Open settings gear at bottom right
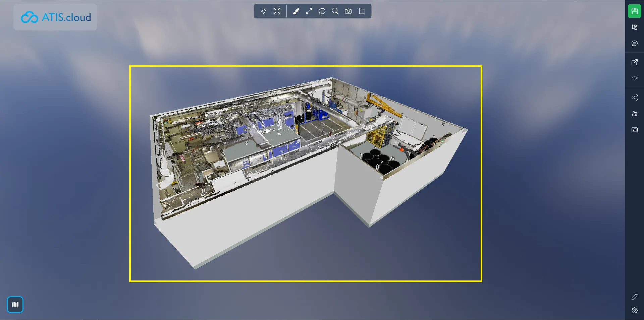 (x=634, y=310)
